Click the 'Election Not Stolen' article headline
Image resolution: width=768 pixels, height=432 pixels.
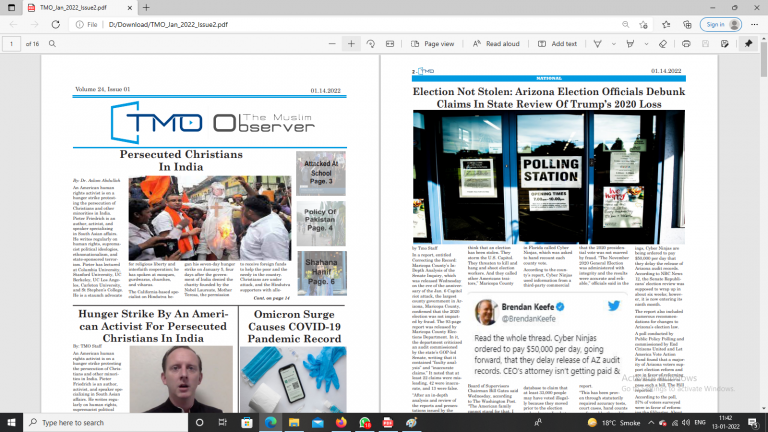coord(549,97)
